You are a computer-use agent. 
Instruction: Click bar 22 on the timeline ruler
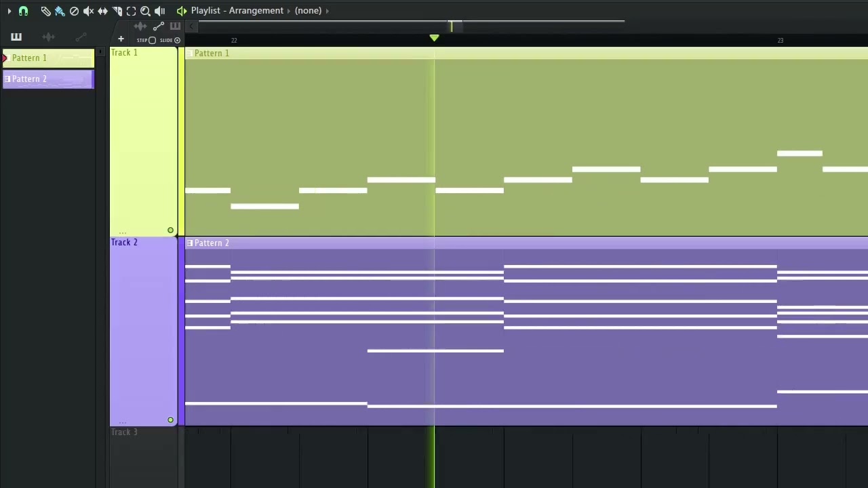[233, 41]
